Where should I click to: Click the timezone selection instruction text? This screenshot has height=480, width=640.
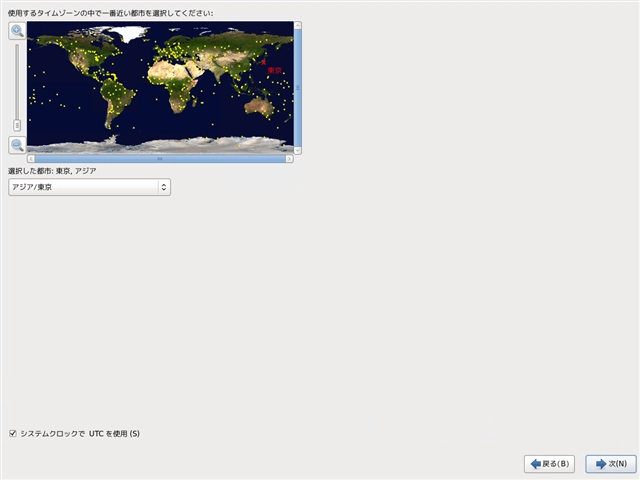110,13
